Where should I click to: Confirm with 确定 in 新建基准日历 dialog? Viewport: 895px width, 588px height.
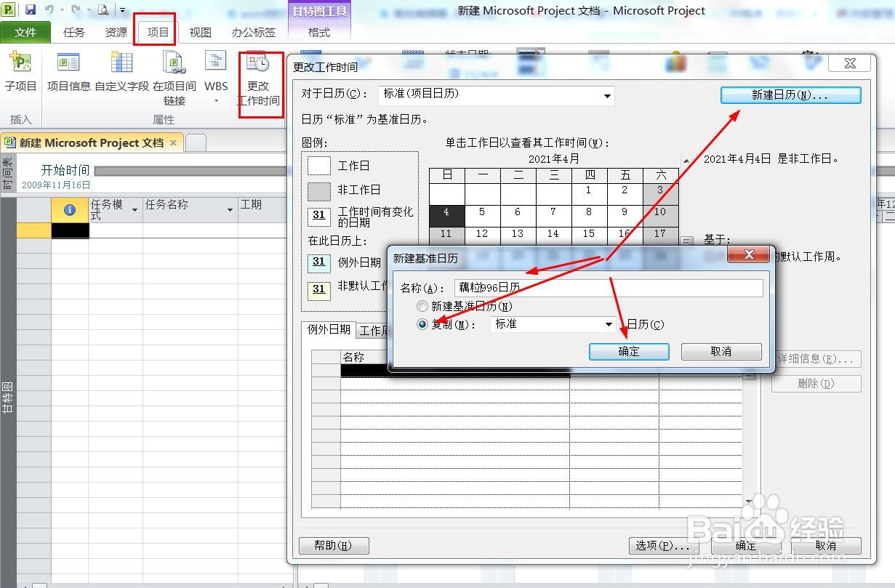(629, 352)
